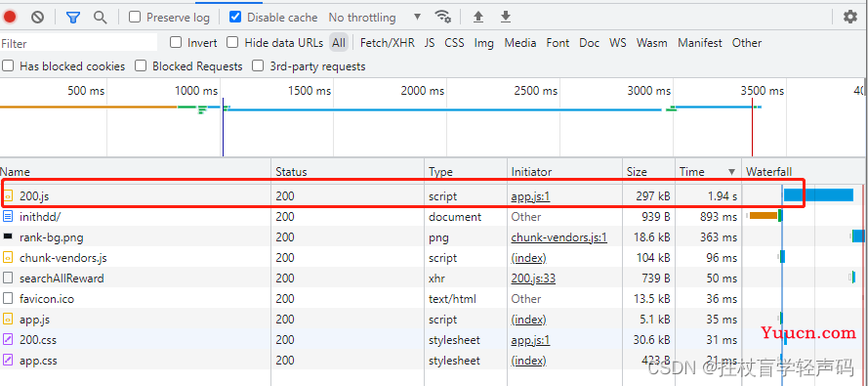Click 200.js blue waterfall bar

[818, 194]
